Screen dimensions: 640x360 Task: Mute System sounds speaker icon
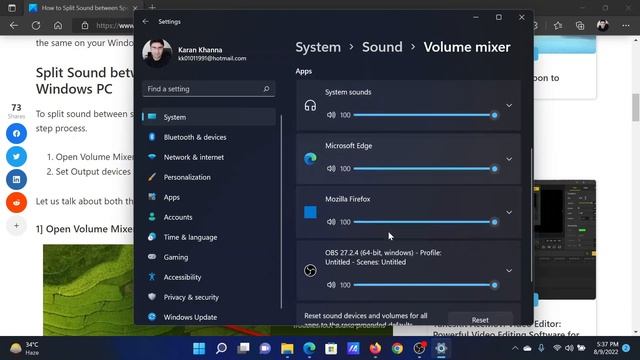pyautogui.click(x=331, y=115)
